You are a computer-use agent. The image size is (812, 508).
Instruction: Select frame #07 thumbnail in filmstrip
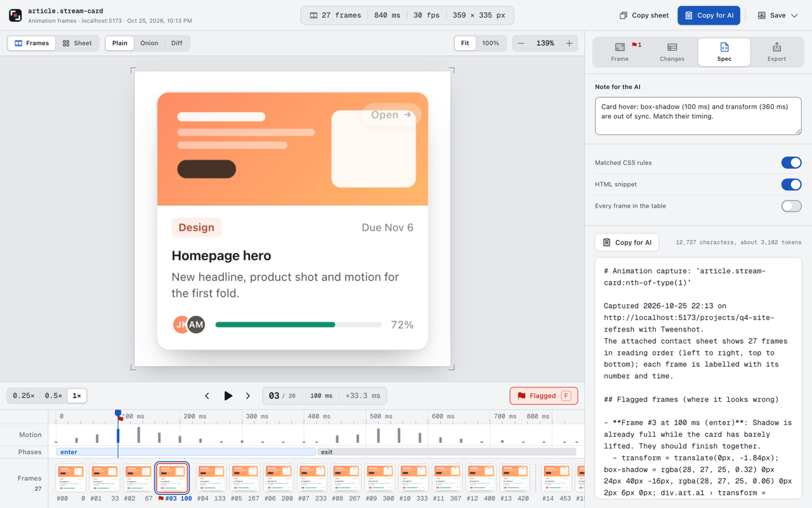pos(312,478)
